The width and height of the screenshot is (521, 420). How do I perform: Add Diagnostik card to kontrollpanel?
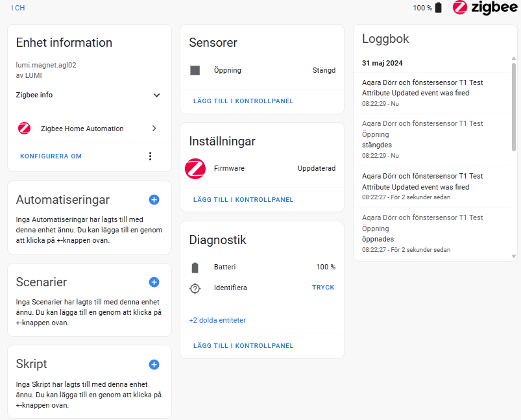[243, 346]
